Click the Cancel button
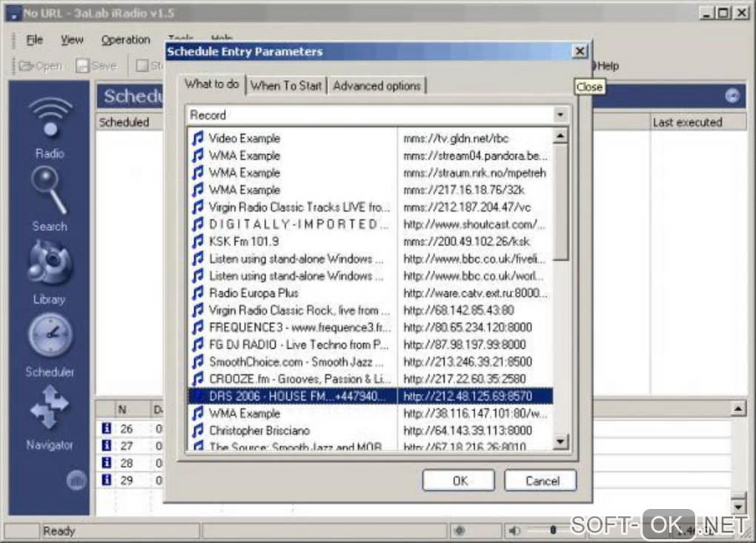 tap(540, 480)
